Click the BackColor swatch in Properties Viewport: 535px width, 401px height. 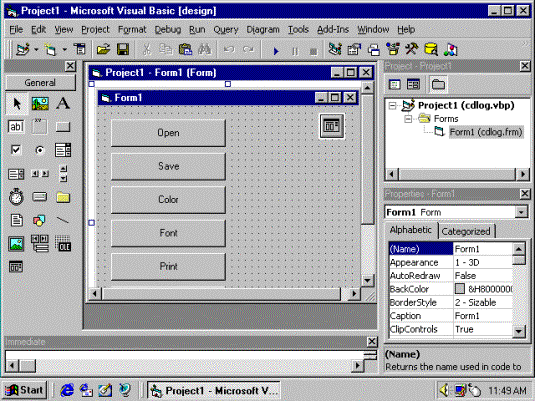coord(460,289)
